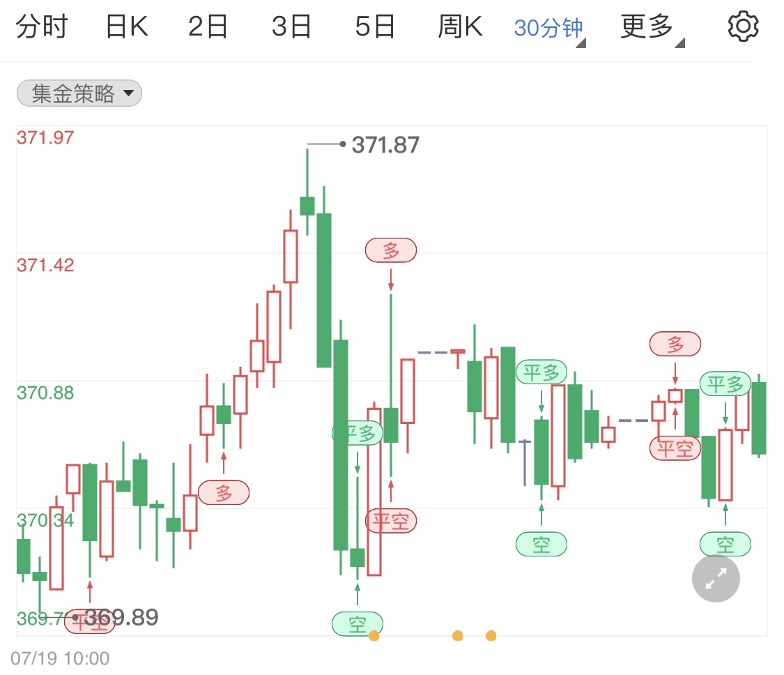Select the 5日 chart tab
Viewport: 784px width, 675px height.
click(375, 26)
